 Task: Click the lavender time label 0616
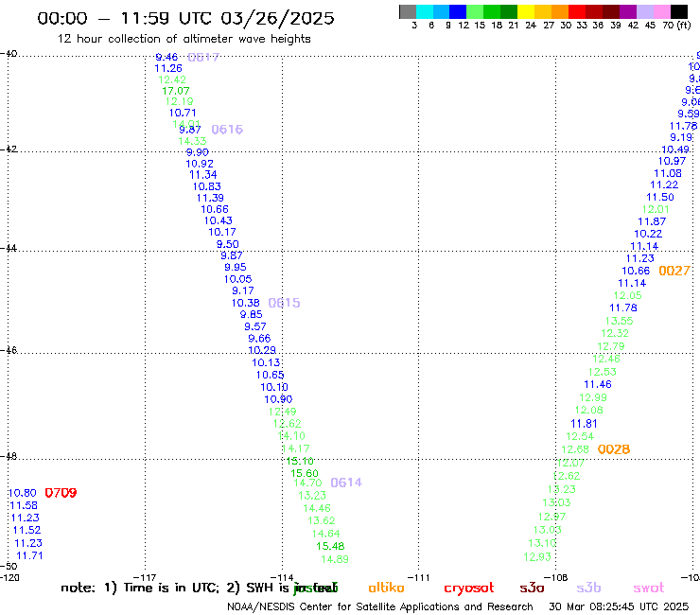pos(227,130)
